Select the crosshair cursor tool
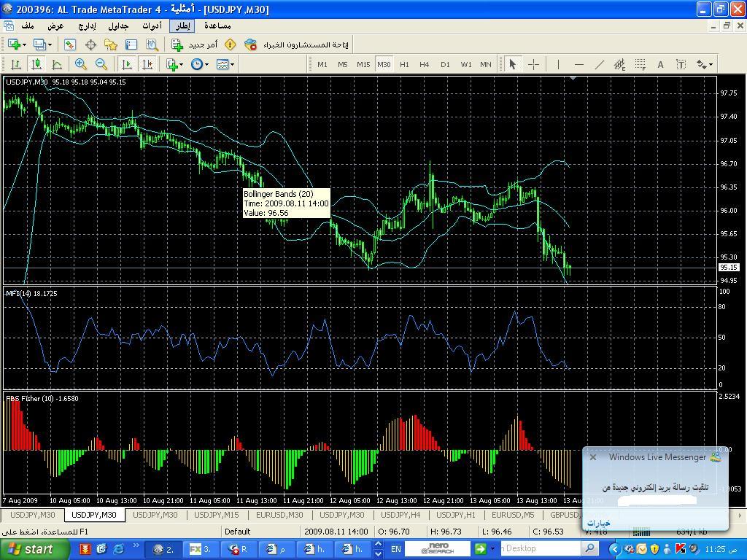Screen dimensions: 747x560 tap(533, 64)
